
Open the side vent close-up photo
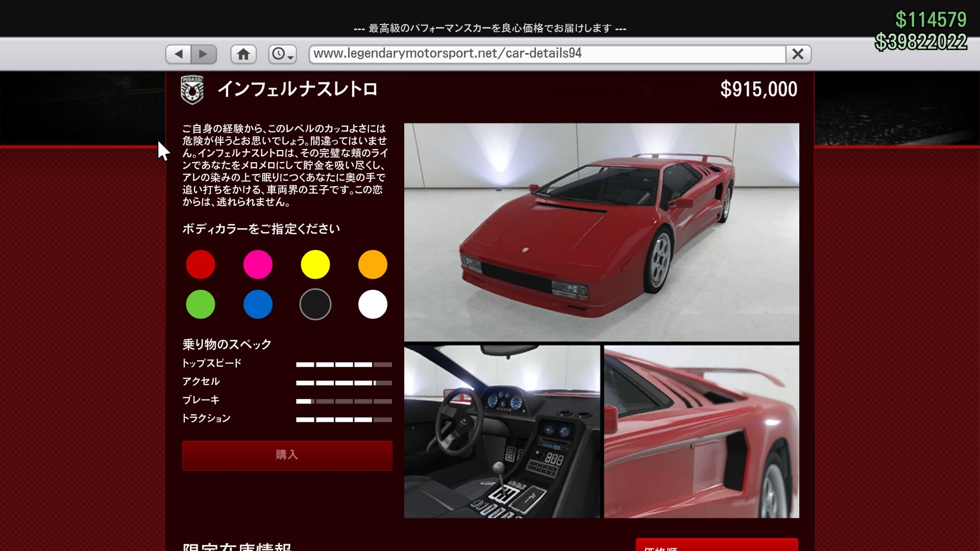tap(701, 432)
